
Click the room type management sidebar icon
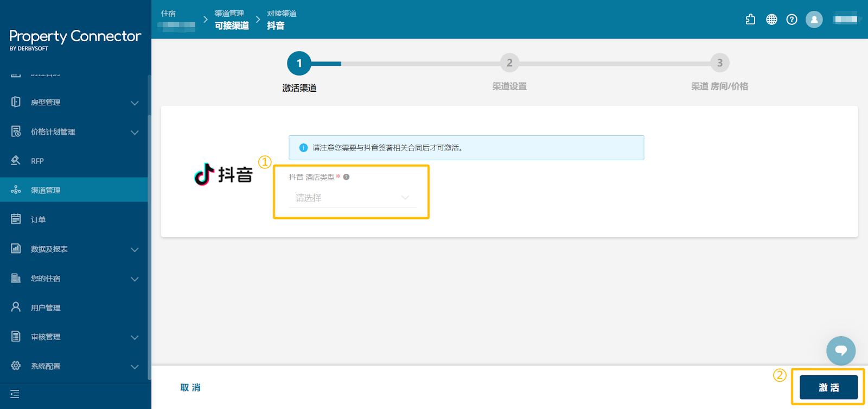tap(16, 102)
